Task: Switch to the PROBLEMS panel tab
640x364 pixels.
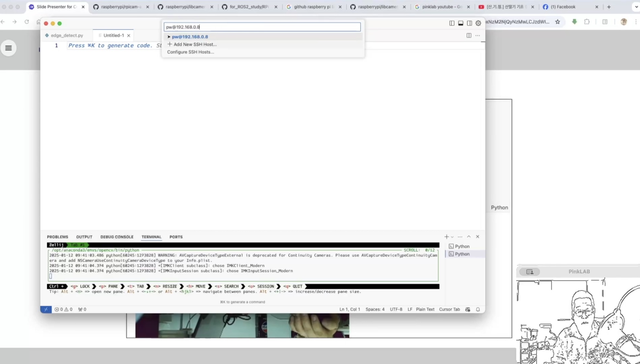Action: [57, 237]
